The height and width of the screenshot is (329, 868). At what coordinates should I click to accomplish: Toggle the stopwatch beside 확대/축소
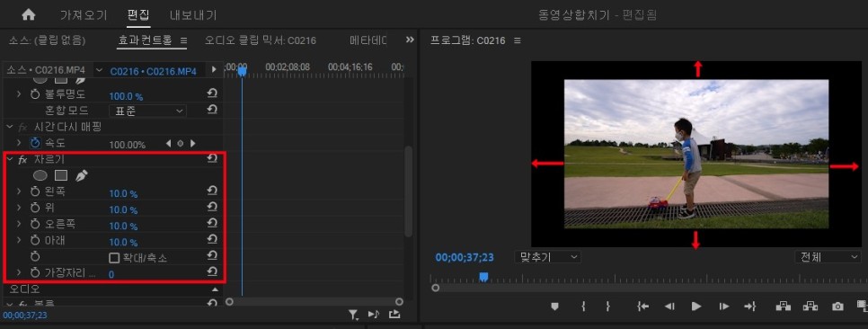35,256
